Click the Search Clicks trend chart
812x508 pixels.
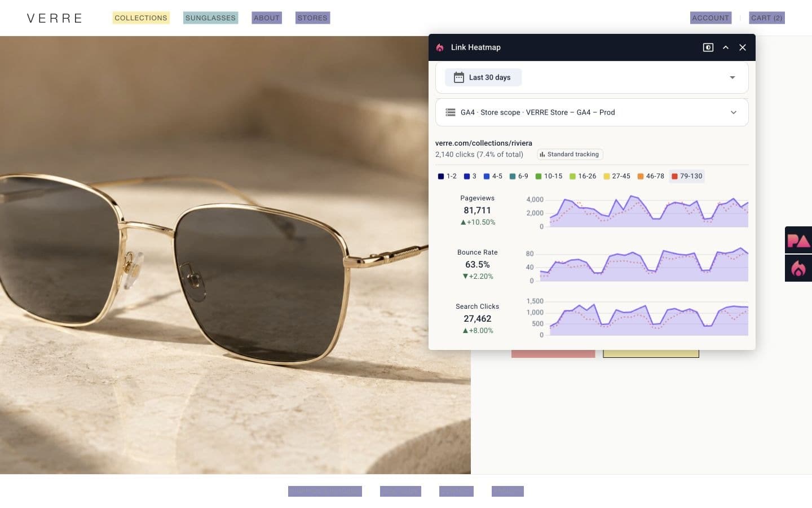[x=637, y=319]
